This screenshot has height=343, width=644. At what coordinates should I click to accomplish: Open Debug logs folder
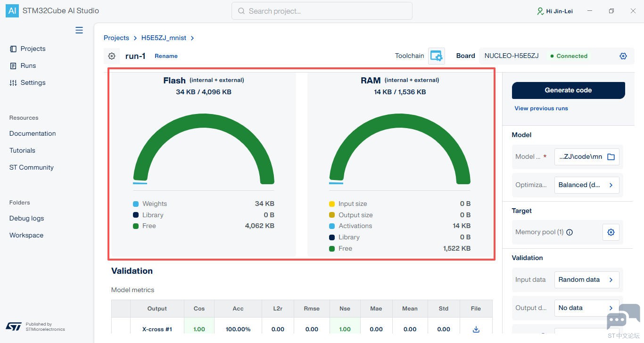click(26, 218)
